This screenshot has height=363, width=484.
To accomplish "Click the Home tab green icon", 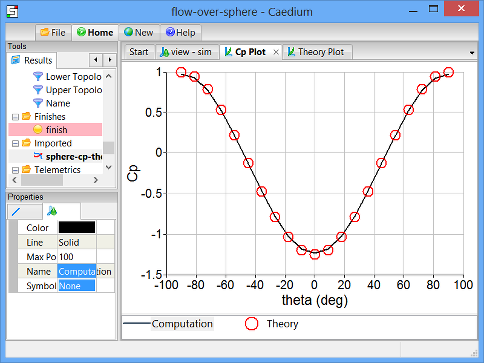I will 81,32.
